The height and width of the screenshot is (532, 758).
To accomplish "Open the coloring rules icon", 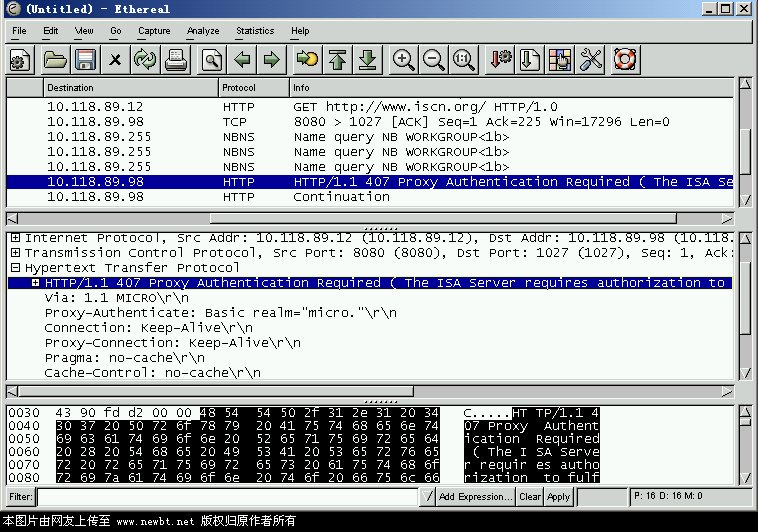I will click(x=560, y=60).
